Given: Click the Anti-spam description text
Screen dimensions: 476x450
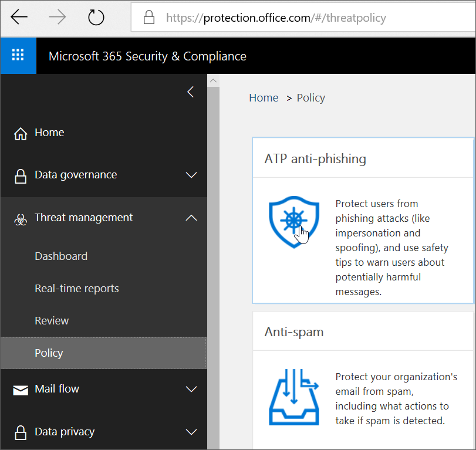Looking at the screenshot, I should 396,399.
